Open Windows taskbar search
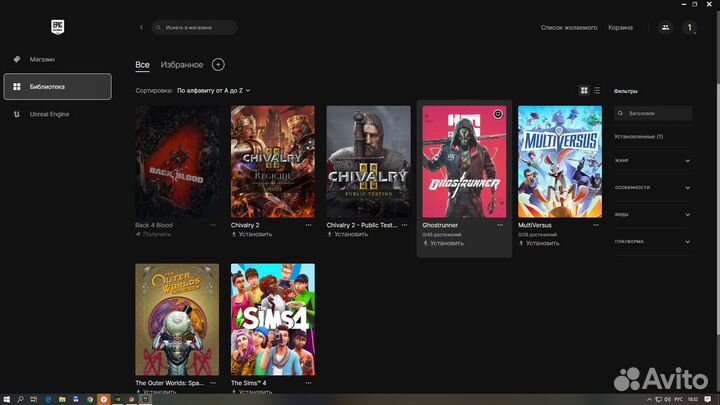Screen dimensions: 720x405 point(20,399)
